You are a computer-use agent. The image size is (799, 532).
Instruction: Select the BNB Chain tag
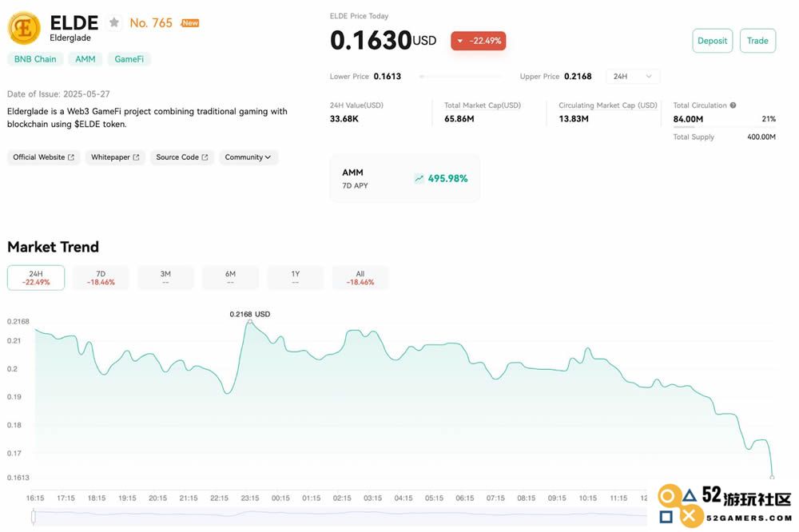[x=35, y=59]
